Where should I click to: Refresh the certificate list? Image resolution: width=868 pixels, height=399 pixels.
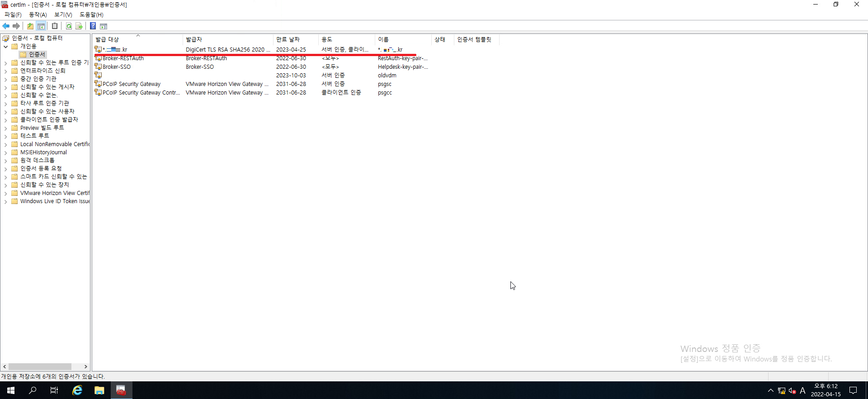coord(69,26)
